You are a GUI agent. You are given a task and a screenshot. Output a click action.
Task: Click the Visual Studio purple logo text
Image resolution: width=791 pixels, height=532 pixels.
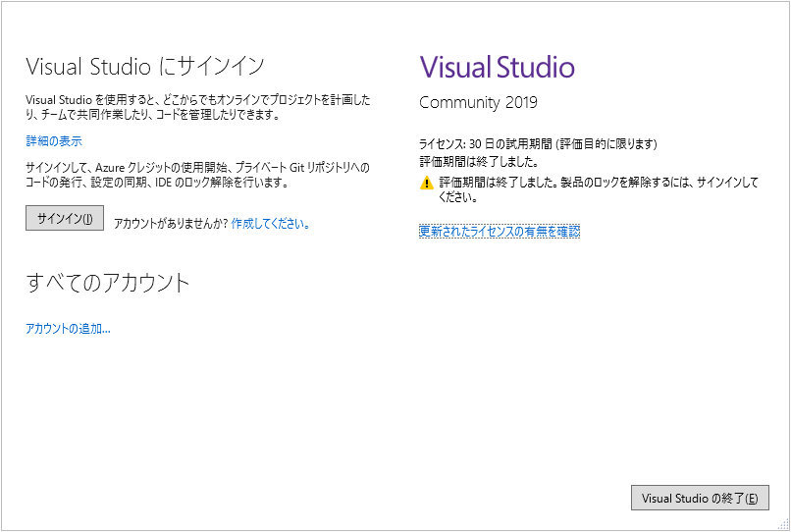(497, 67)
